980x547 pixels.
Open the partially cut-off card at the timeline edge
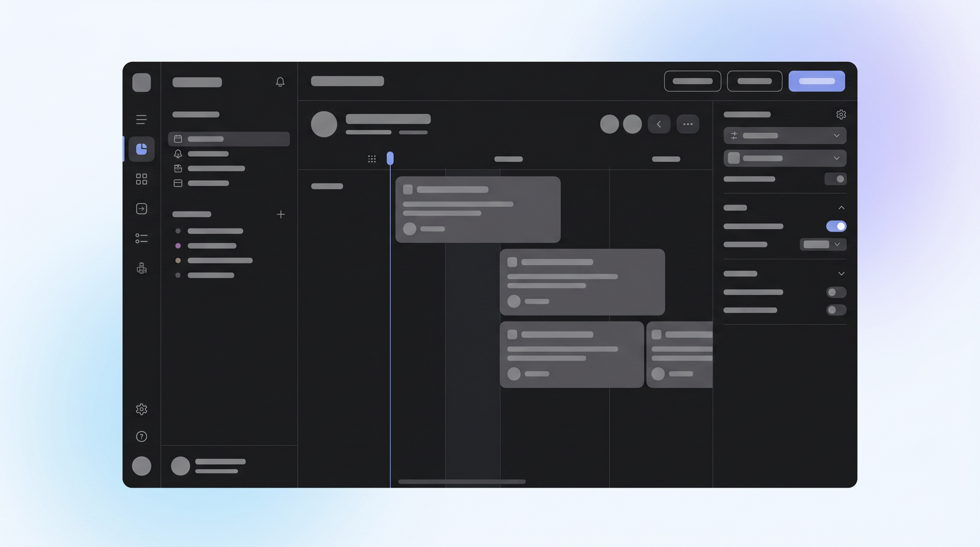(x=679, y=355)
